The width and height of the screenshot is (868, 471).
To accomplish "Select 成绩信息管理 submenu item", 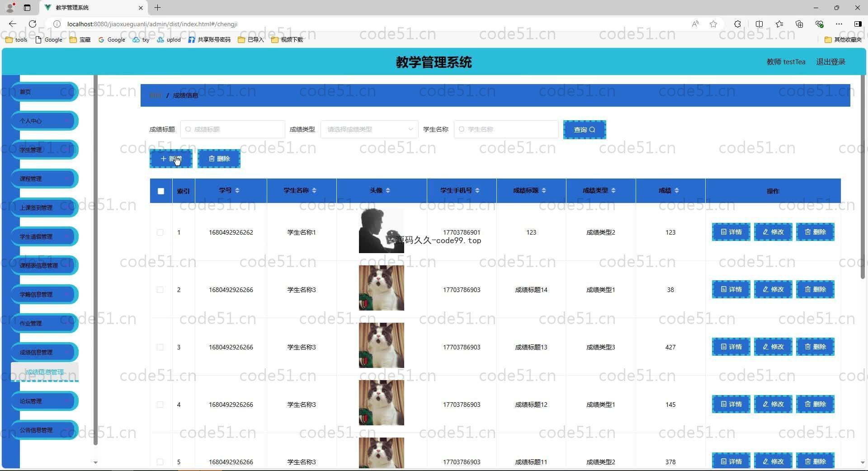I will point(44,372).
